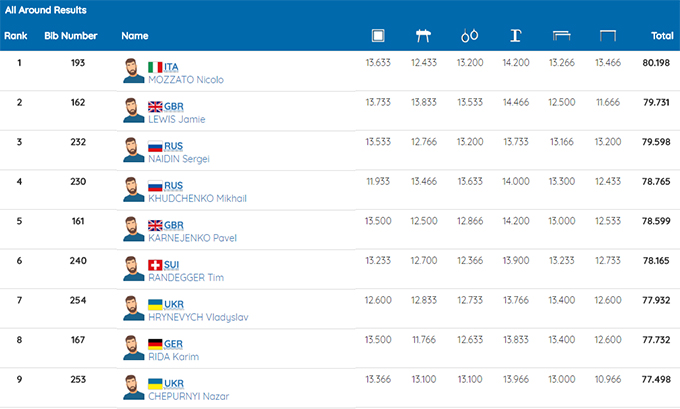
Task: Click the Swiss flag beside SUI
Action: click(155, 264)
